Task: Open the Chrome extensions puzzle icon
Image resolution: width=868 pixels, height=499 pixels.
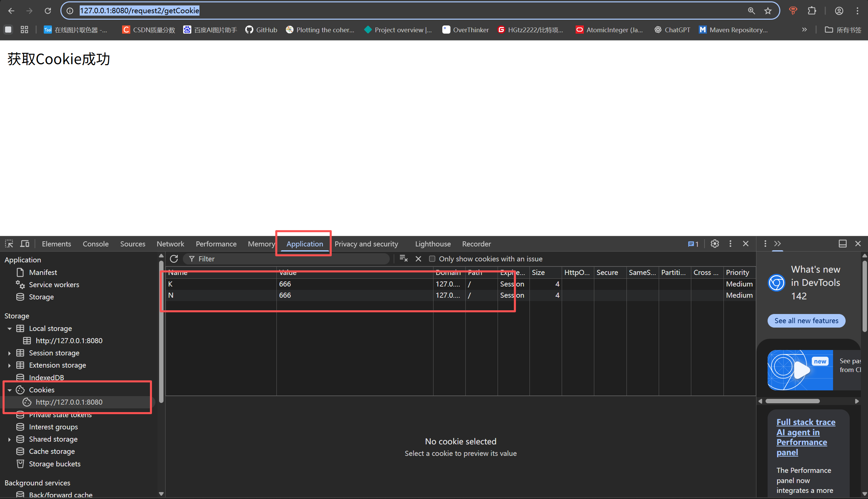Action: 812,11
